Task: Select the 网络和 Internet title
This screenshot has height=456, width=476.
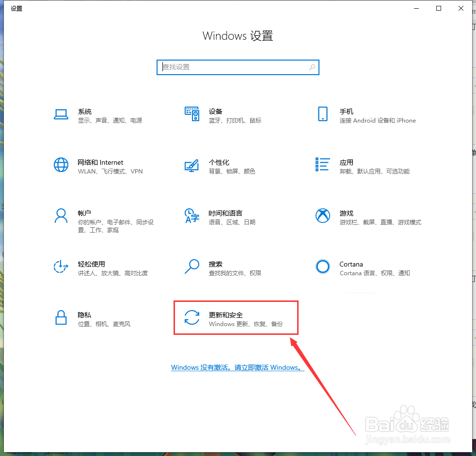Action: coord(100,162)
